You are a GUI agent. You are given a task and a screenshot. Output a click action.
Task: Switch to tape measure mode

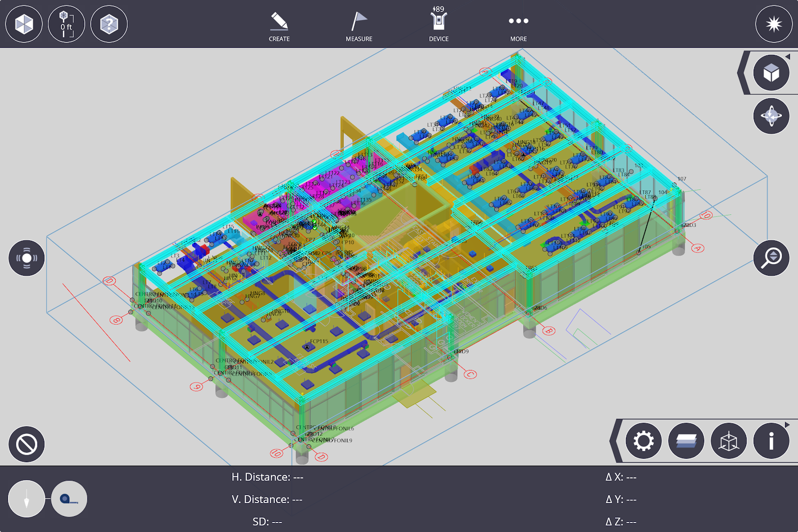tap(69, 499)
